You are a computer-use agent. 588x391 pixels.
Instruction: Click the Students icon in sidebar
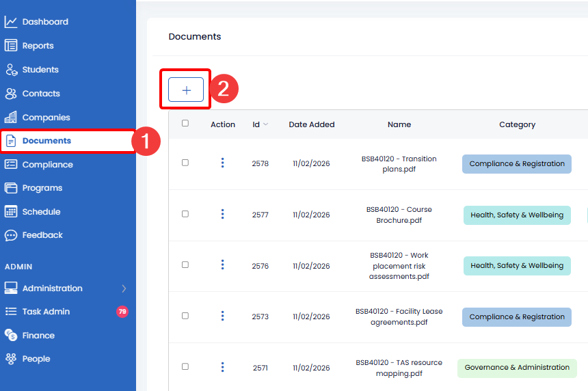[11, 70]
